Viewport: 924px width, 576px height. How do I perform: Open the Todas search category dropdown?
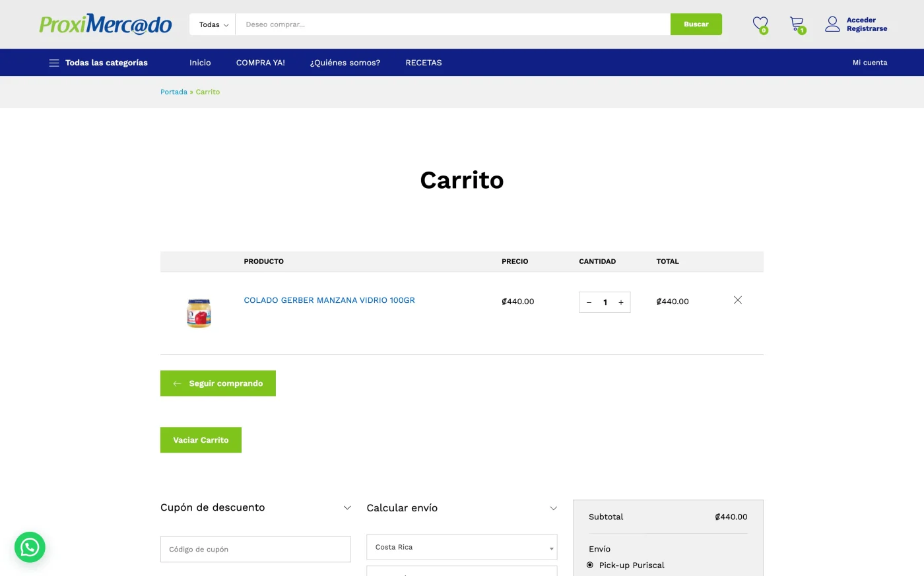tap(213, 24)
